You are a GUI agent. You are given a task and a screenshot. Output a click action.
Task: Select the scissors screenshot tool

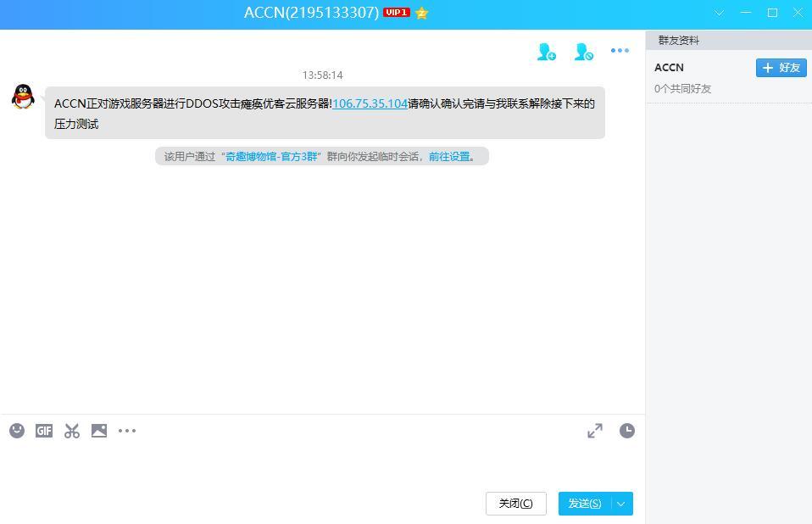coord(72,430)
